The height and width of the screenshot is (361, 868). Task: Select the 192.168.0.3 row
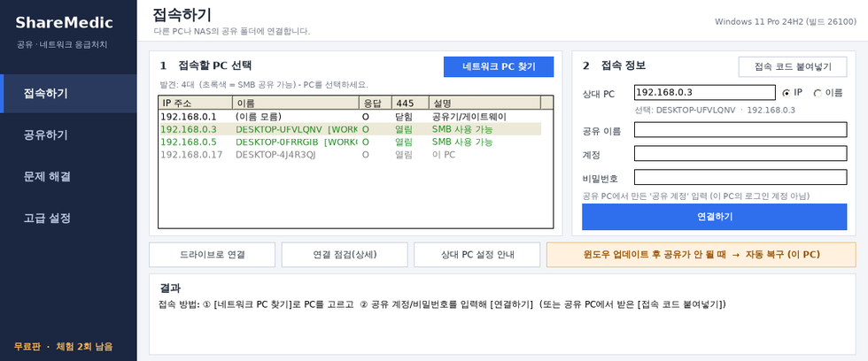[x=350, y=129]
